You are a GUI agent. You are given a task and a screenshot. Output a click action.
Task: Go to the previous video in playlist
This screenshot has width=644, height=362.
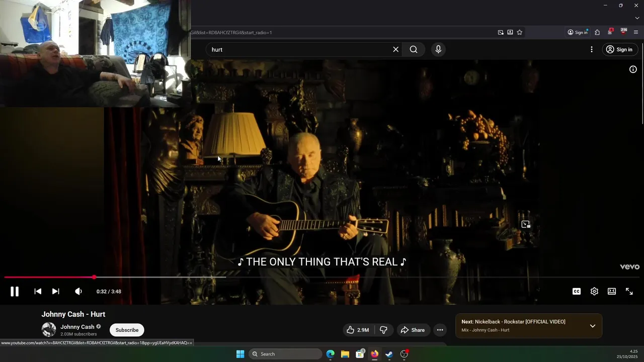click(x=38, y=292)
